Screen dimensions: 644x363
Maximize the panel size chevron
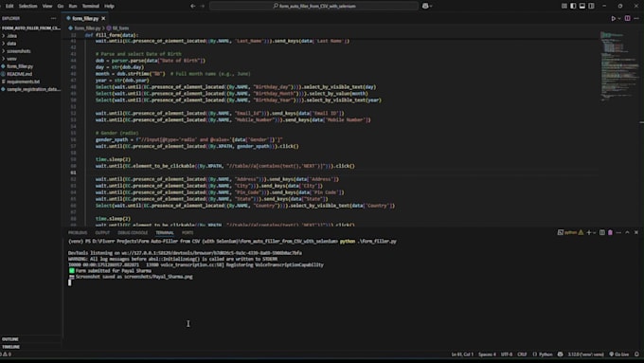click(x=627, y=233)
